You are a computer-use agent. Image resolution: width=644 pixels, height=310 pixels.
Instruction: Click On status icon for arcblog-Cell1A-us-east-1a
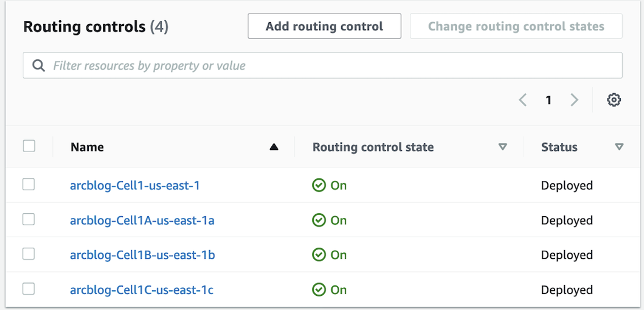pyautogui.click(x=319, y=220)
